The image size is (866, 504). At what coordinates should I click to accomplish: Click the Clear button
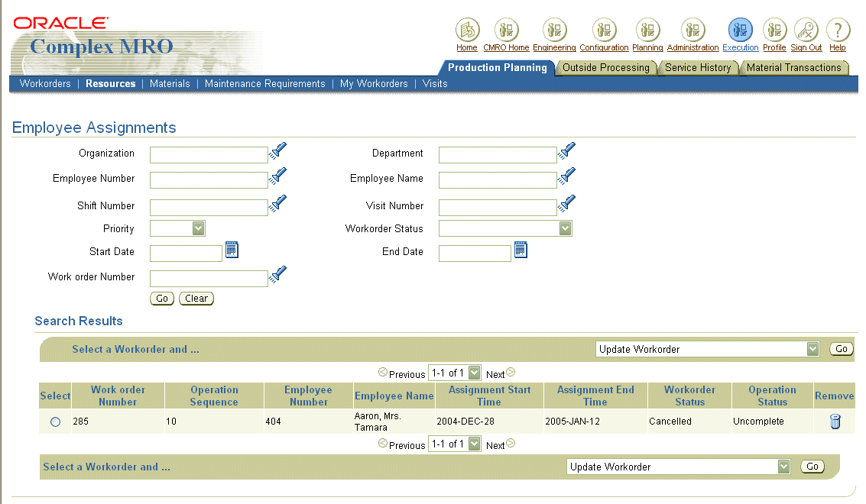[196, 298]
